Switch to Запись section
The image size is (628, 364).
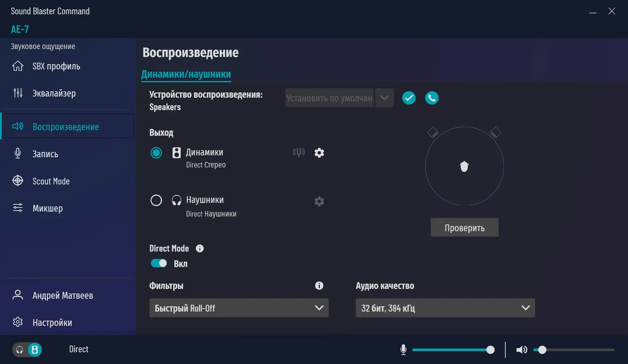coord(68,154)
